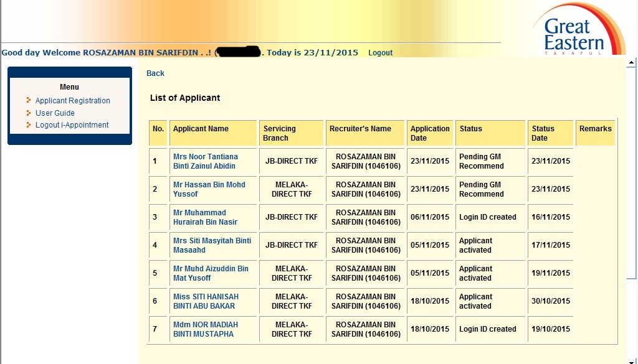Click arrow bullet beside User Guide
Viewport: 638px width, 364px height.
(x=29, y=113)
